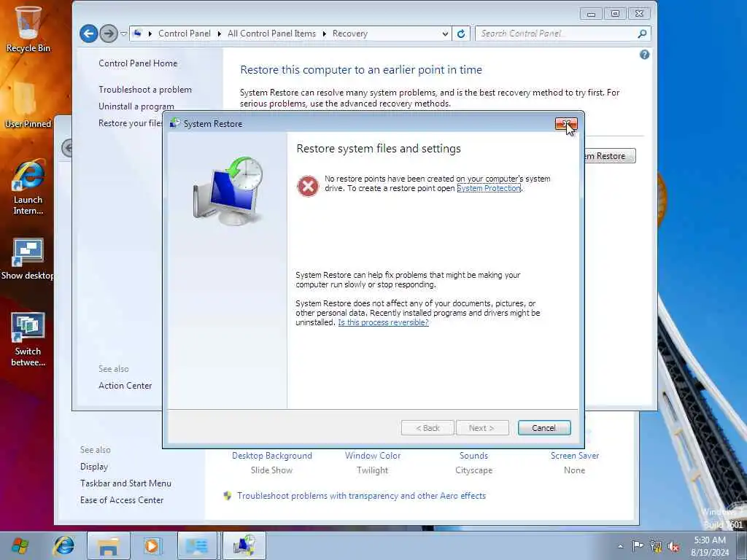Viewport: 747px width, 560px height.
Task: Click the Start button on the taskbar
Action: 20,545
